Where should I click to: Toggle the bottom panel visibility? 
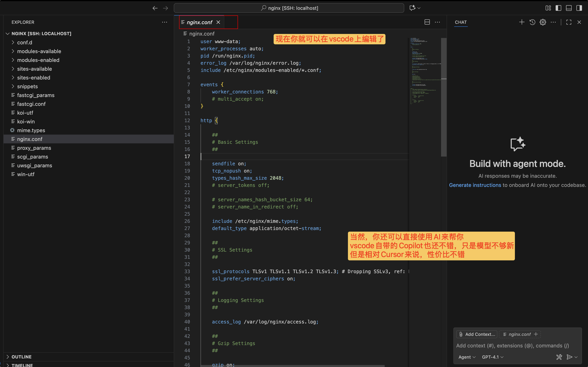click(x=569, y=8)
